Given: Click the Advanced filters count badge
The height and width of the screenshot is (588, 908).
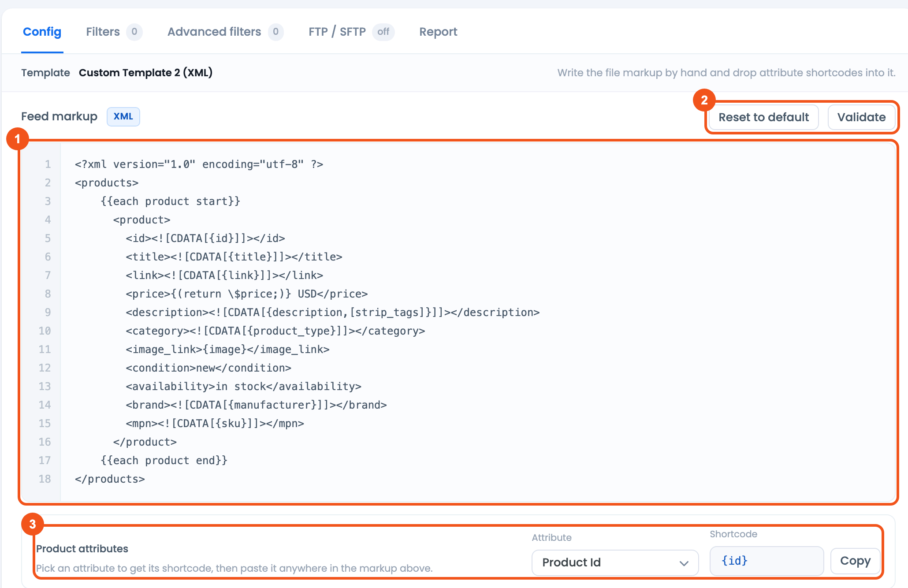Looking at the screenshot, I should point(275,32).
